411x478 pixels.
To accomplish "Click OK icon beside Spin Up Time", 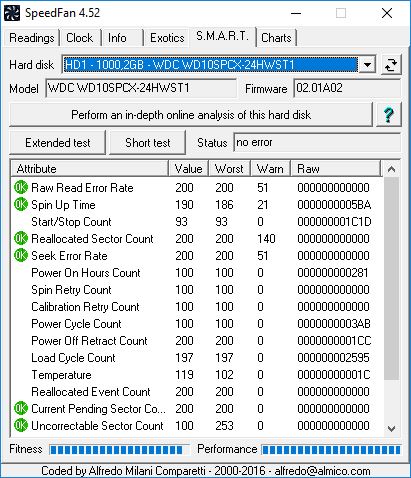I will tap(21, 205).
